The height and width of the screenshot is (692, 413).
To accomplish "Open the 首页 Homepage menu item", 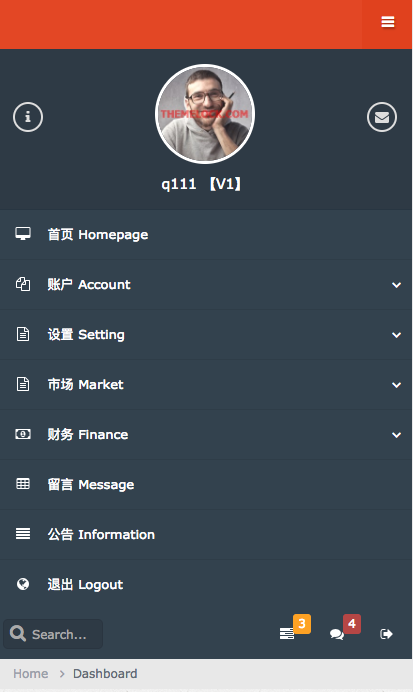I will tap(206, 234).
